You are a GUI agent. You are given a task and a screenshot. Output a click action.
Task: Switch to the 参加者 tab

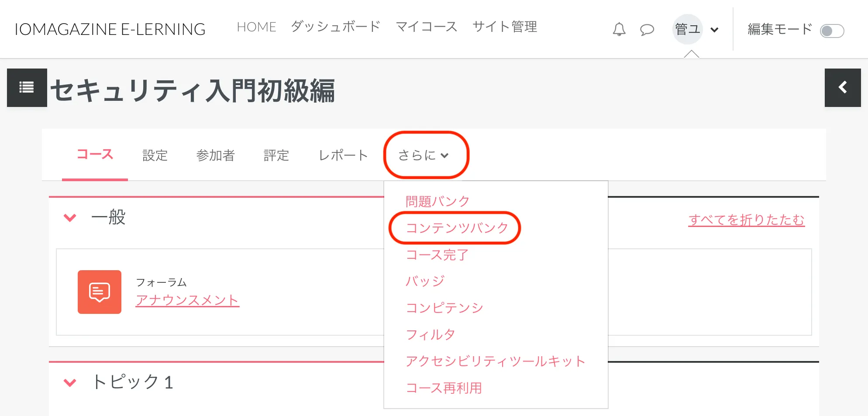point(215,155)
